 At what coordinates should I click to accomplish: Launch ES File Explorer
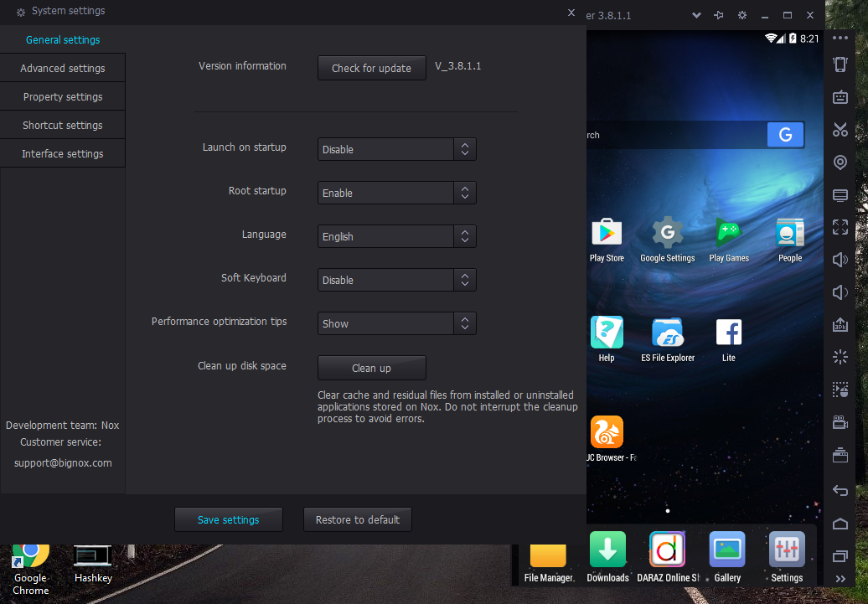click(x=668, y=333)
